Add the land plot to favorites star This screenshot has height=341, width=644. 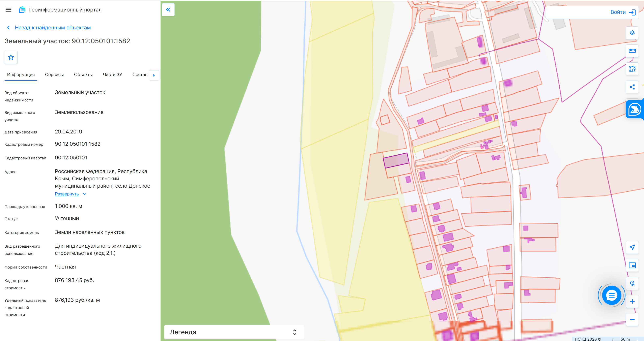point(11,57)
